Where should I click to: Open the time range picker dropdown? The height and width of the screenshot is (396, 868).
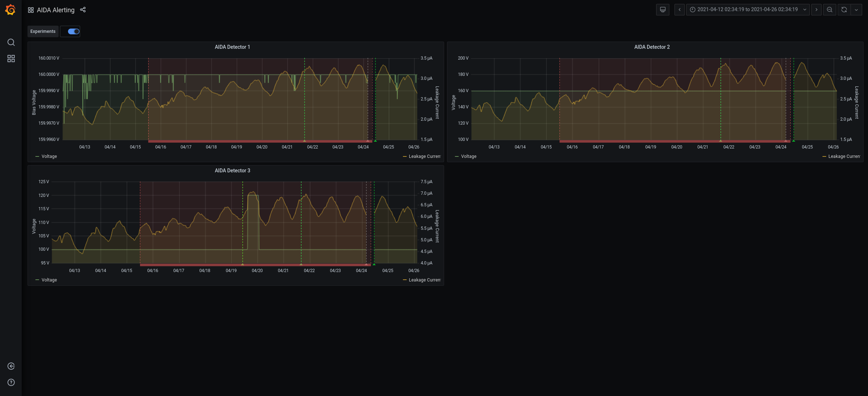pos(748,10)
